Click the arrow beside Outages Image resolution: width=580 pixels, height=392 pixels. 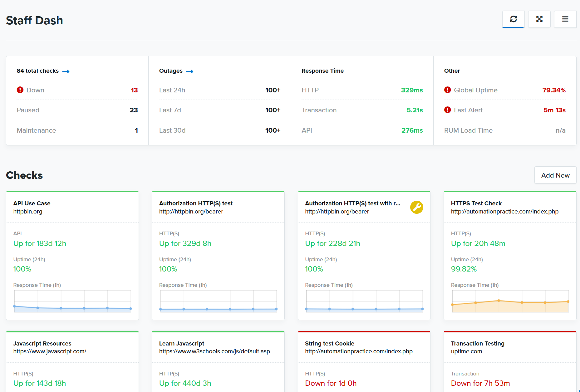[189, 71]
